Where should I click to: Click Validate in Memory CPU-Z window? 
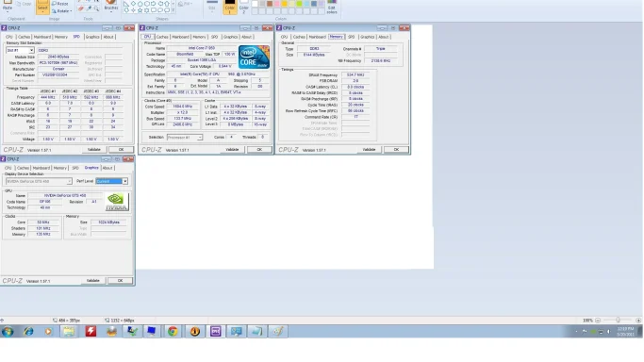pos(369,149)
